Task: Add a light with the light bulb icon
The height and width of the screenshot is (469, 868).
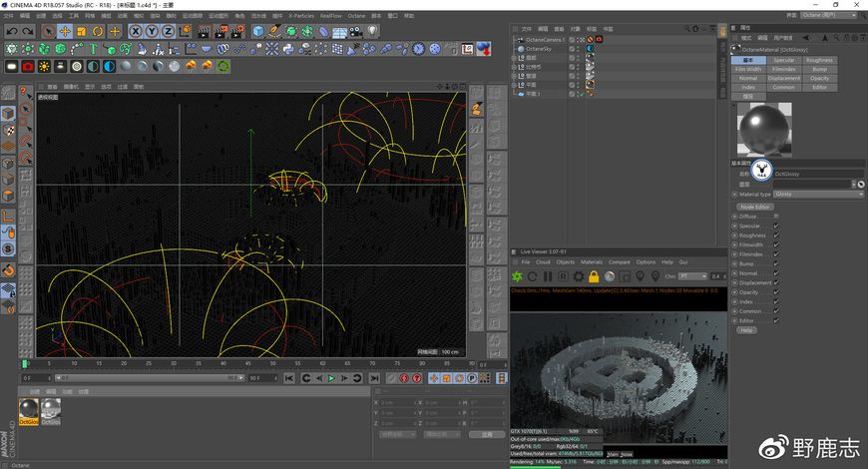Action: [x=372, y=32]
